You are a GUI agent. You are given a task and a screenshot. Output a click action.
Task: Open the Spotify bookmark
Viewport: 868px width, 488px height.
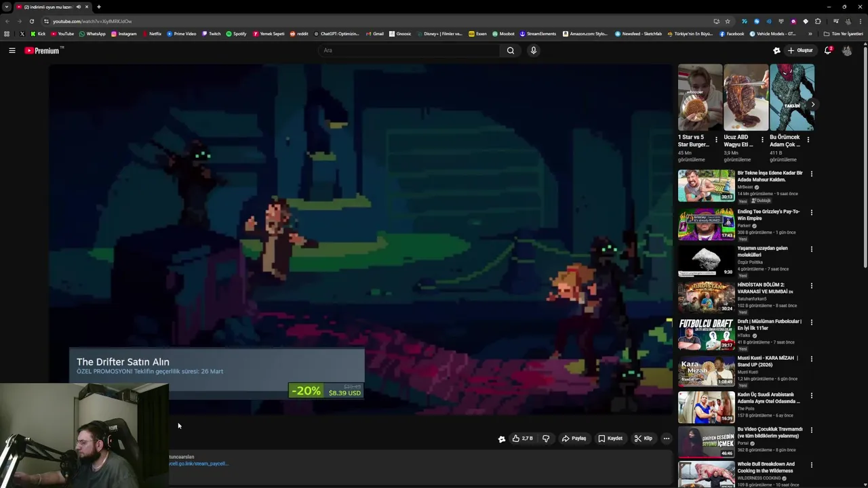click(x=236, y=33)
